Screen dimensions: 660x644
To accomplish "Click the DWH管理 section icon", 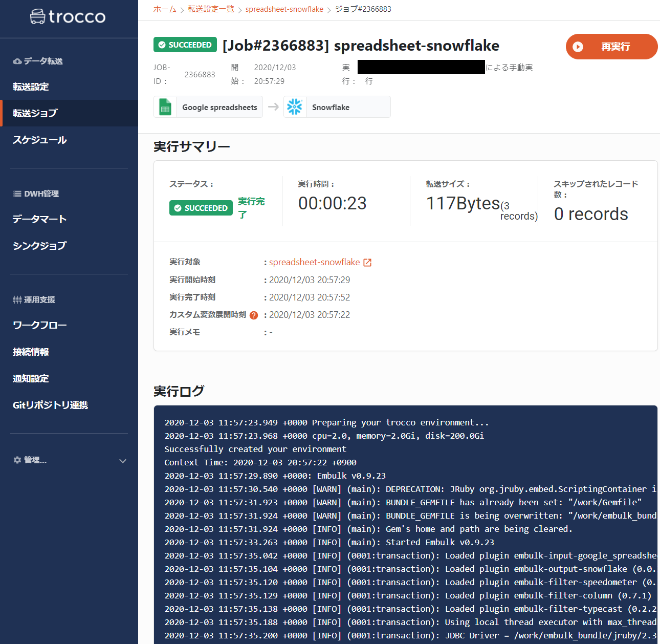I will click(16, 194).
